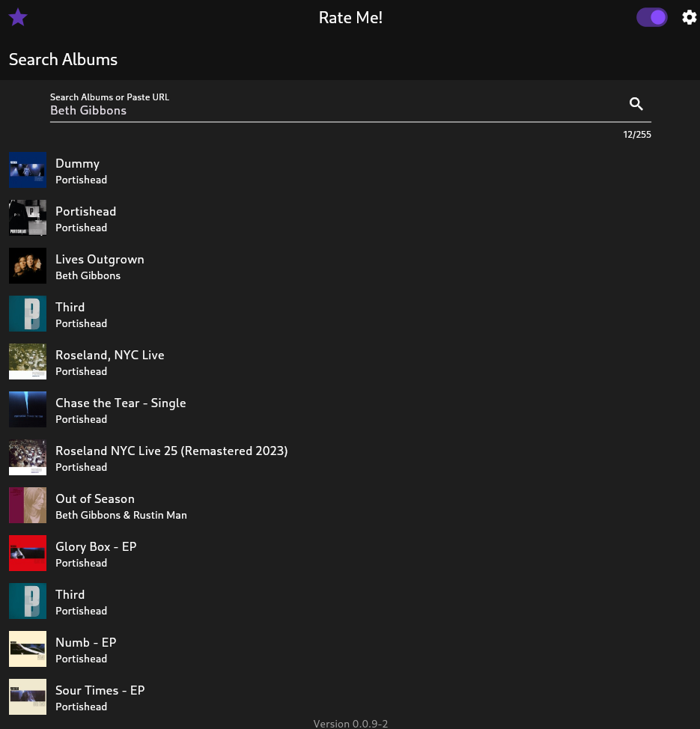Select the Dummy album title
Image resolution: width=700 pixels, height=729 pixels.
(x=77, y=164)
